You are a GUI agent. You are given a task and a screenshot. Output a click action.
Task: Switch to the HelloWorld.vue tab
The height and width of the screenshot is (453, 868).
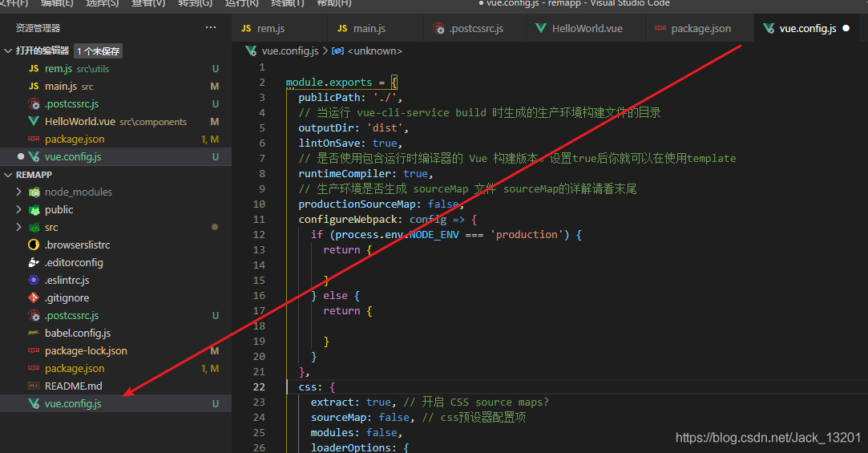pyautogui.click(x=586, y=28)
